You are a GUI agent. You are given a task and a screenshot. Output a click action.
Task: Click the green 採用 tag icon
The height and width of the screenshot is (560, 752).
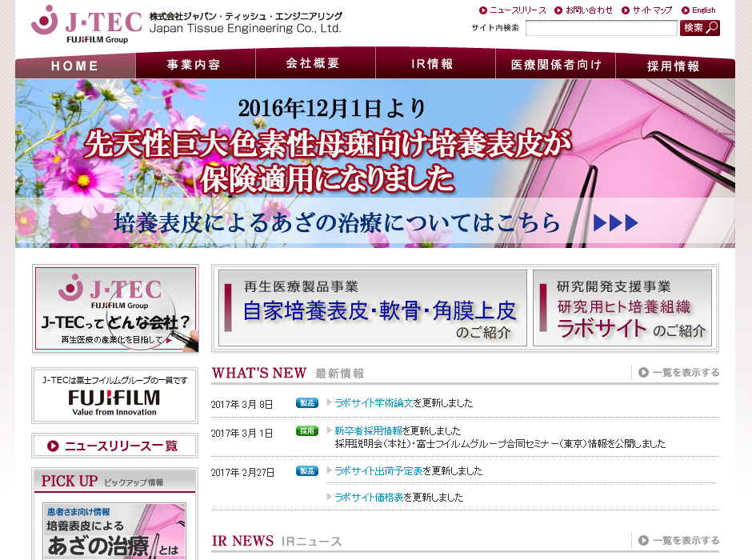click(307, 431)
